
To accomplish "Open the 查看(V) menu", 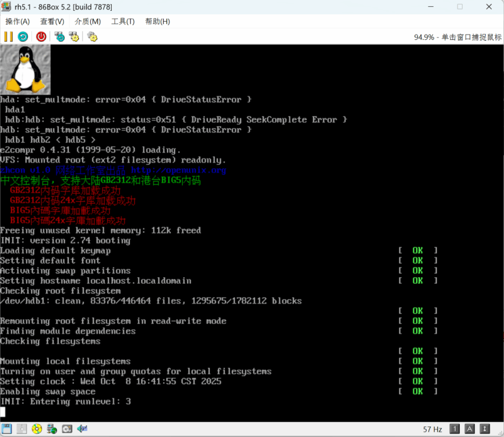I will [52, 21].
